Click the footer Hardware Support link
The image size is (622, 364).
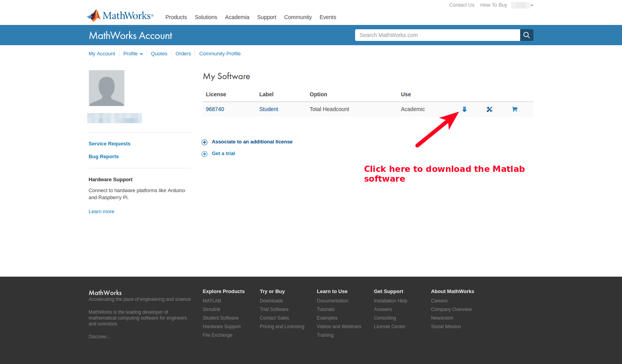[x=222, y=327]
